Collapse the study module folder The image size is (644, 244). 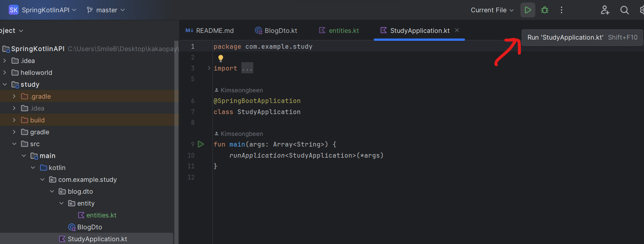pos(5,84)
